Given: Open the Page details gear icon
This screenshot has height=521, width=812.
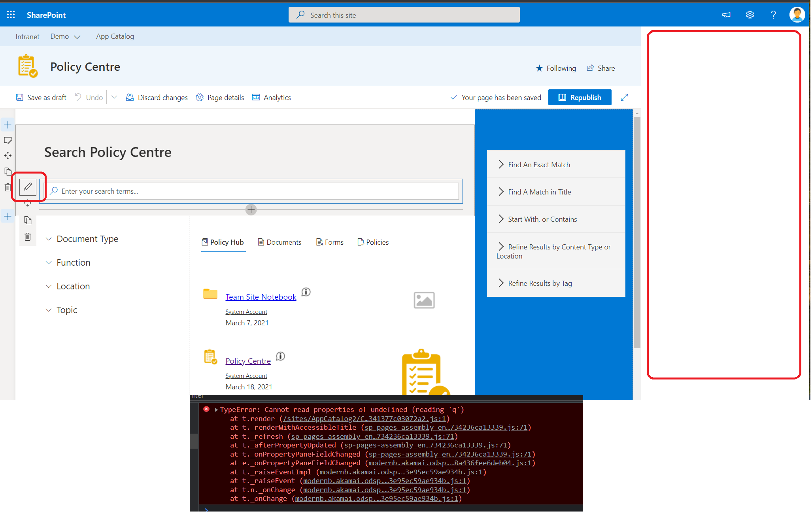Looking at the screenshot, I should click(200, 97).
